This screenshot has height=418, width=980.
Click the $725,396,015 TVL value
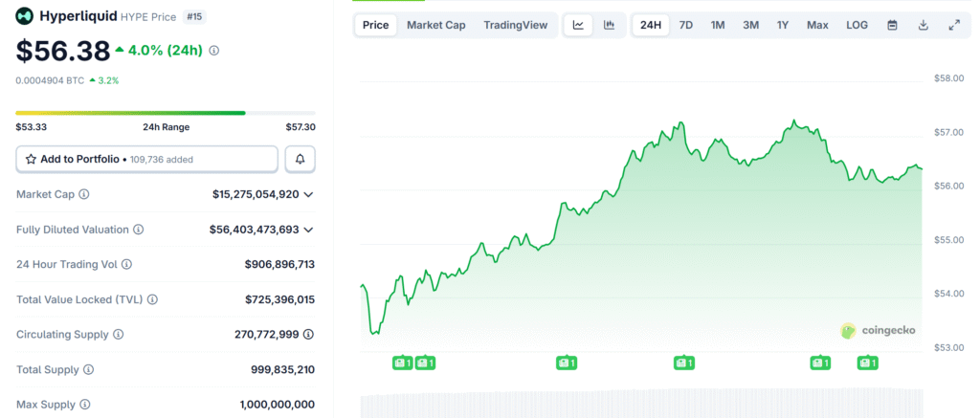[279, 299]
